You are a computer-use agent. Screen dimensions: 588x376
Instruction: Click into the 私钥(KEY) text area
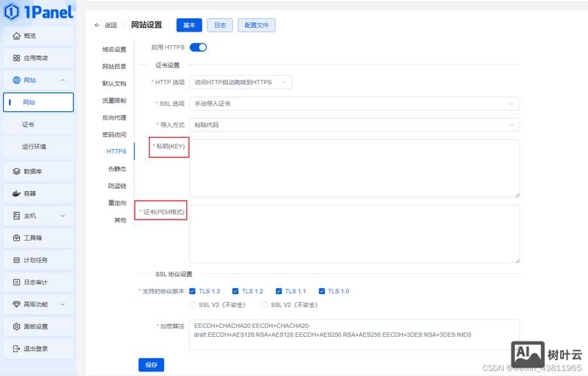pos(354,168)
